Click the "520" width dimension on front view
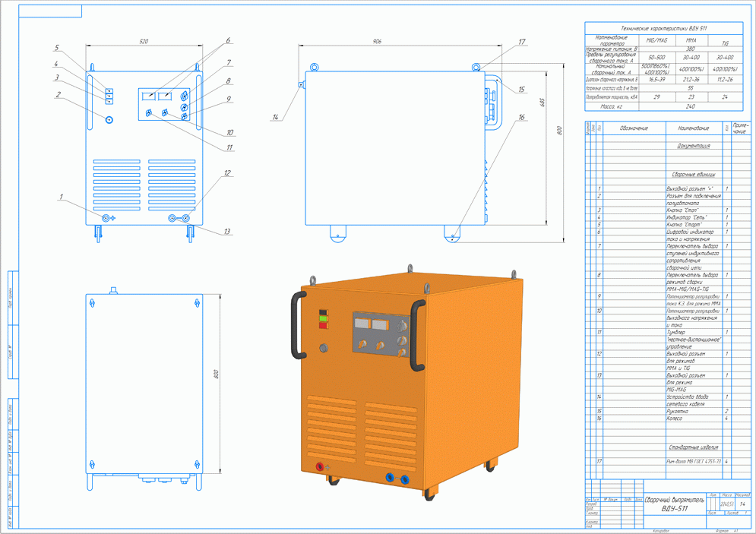 point(144,42)
